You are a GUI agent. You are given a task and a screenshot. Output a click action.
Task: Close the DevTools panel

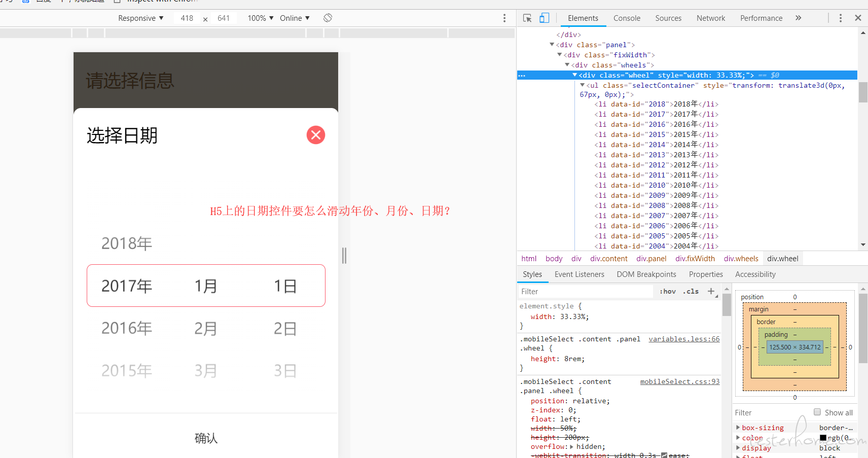click(x=858, y=18)
